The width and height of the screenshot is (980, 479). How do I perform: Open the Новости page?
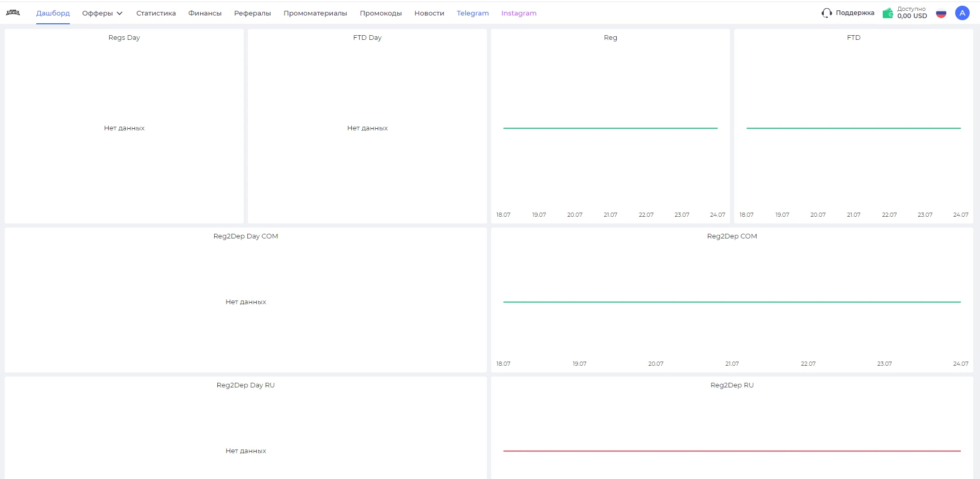429,13
